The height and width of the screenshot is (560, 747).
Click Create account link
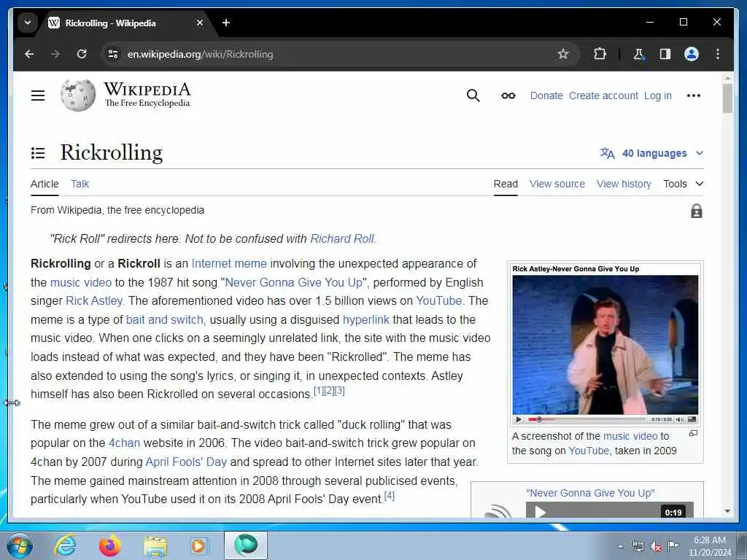(603, 96)
